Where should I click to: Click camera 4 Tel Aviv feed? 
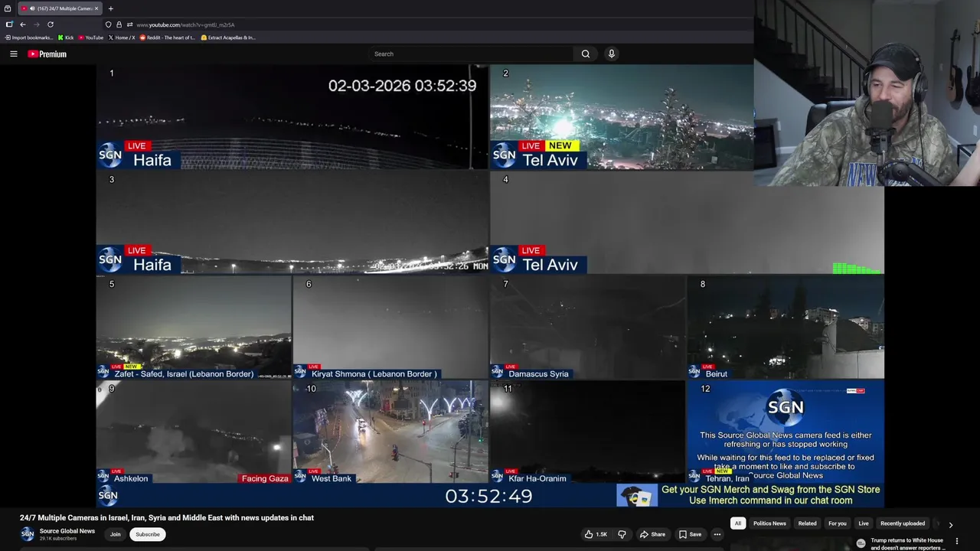click(687, 223)
